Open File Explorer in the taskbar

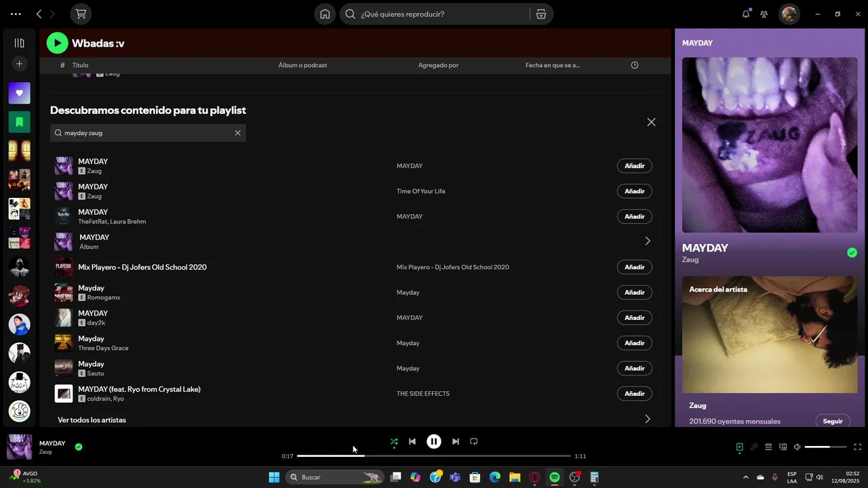click(x=515, y=477)
